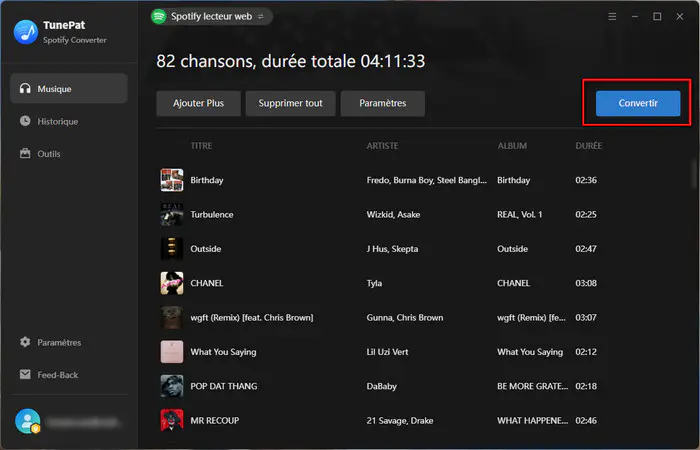Click the CHANEL album cover thumbnail
Viewport: 700px width, 450px height.
coord(172,283)
